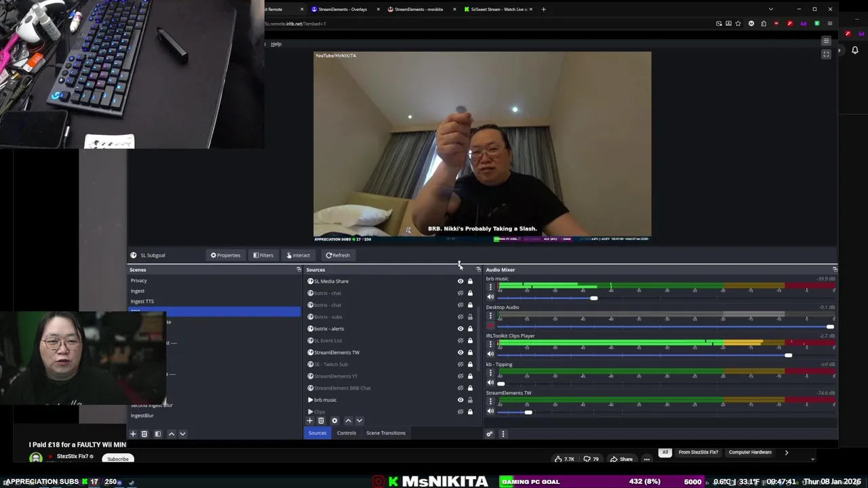Hide the botrix - alerts source
The width and height of the screenshot is (868, 488).
[x=460, y=329]
